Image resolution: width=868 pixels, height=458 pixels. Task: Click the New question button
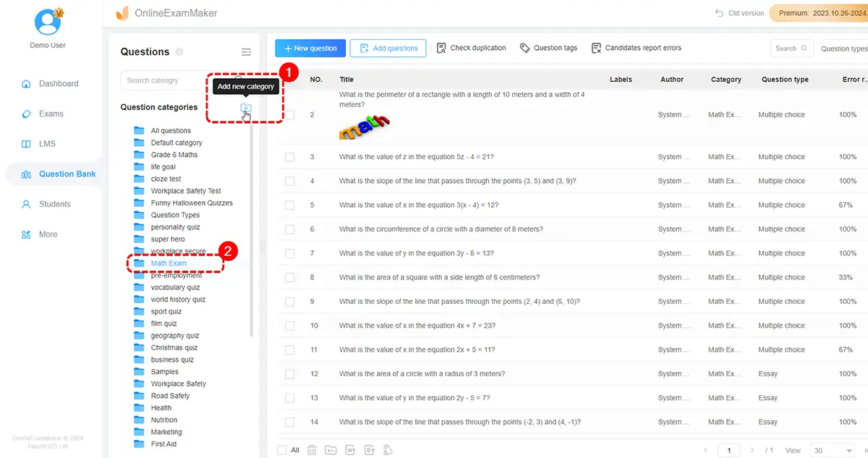pos(310,48)
